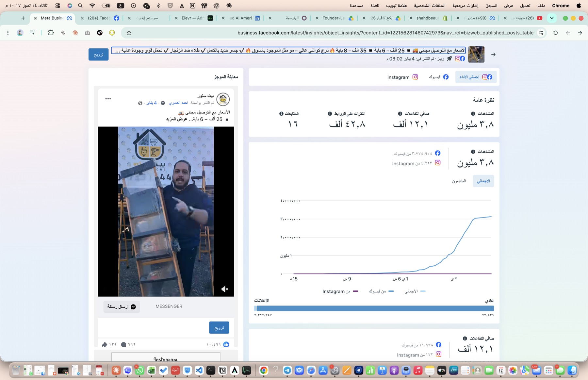Click the like thumbs-up icon under post
This screenshot has width=588, height=380.
click(226, 344)
